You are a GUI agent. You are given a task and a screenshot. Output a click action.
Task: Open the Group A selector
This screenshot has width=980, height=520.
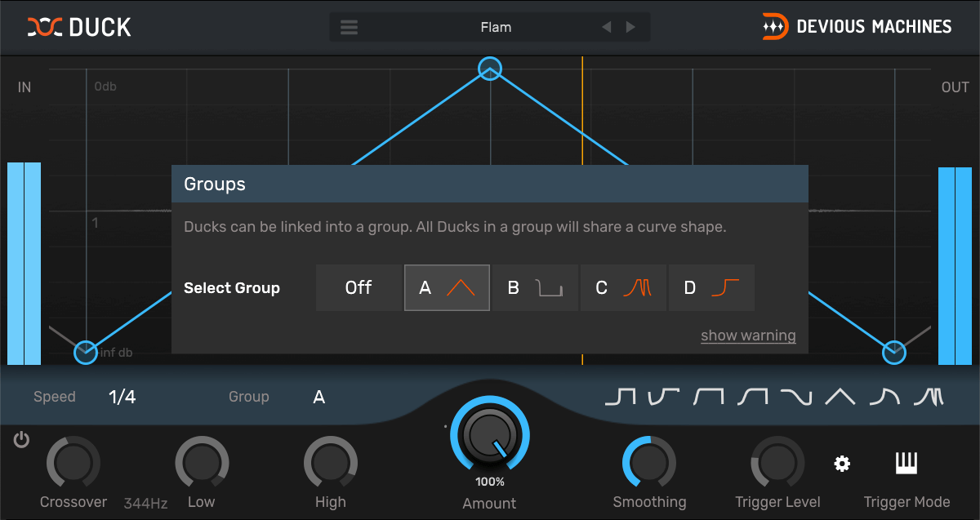[319, 398]
